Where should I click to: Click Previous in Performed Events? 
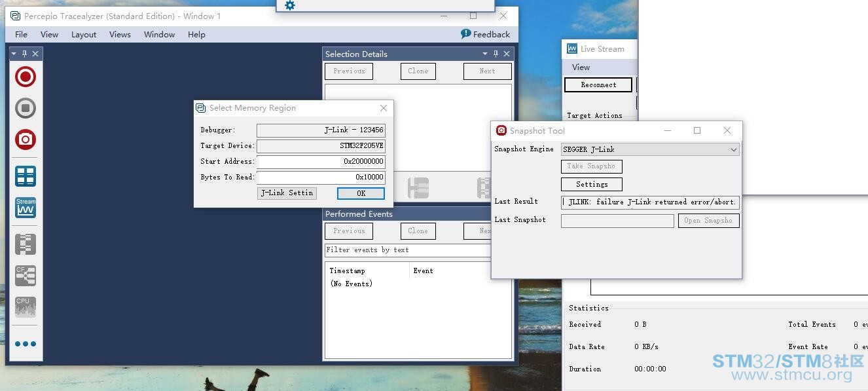click(x=349, y=231)
